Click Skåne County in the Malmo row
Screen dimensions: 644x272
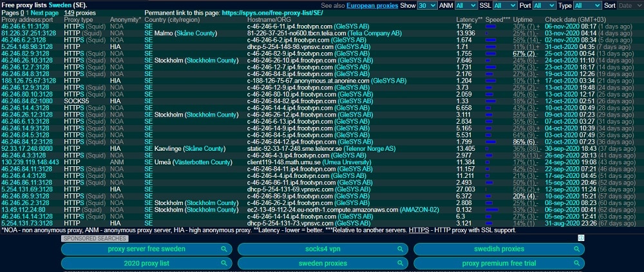pos(196,34)
